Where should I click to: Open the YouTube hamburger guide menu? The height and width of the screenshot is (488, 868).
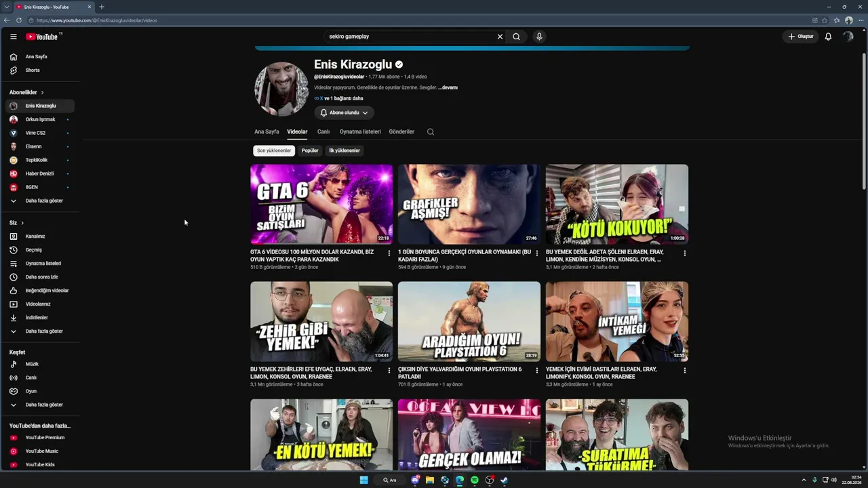click(x=13, y=37)
